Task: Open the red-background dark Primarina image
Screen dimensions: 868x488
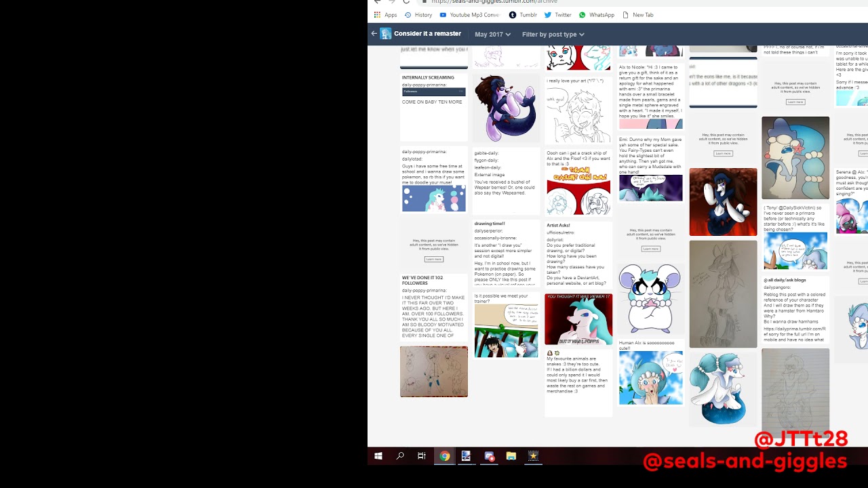Action: pos(723,202)
